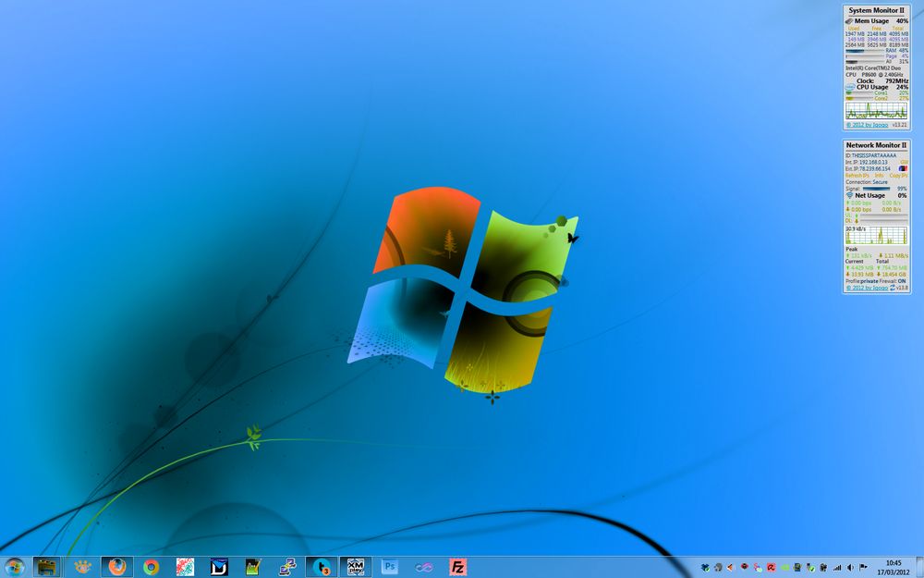Click the wireless Signal strength bar

tap(876, 189)
